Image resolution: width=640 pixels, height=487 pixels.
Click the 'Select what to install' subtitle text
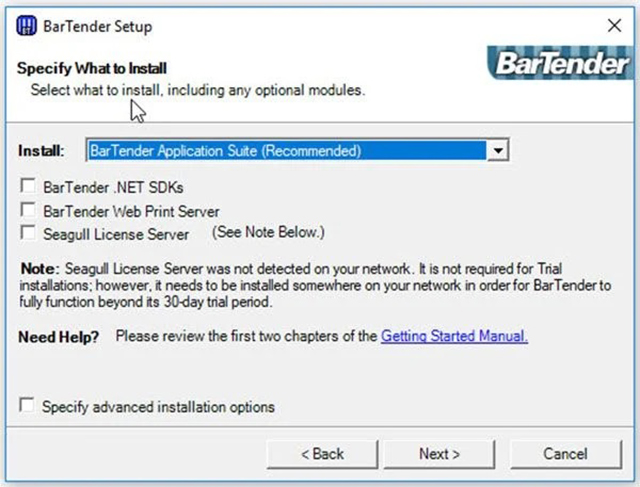click(198, 90)
